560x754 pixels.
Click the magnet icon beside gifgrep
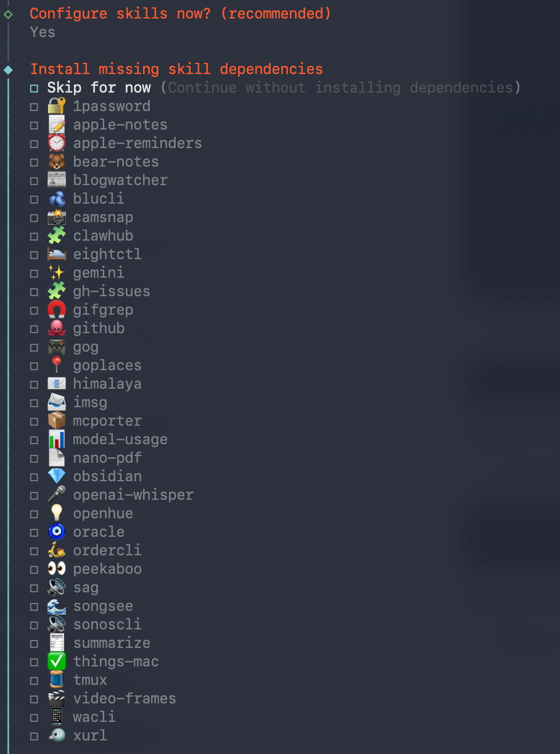(x=57, y=310)
